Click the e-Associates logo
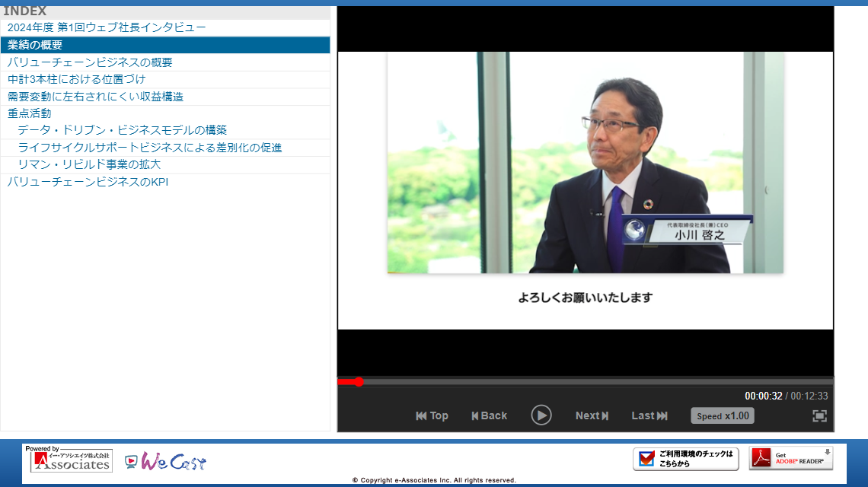Viewport: 868px width, 487px height. pyautogui.click(x=69, y=460)
